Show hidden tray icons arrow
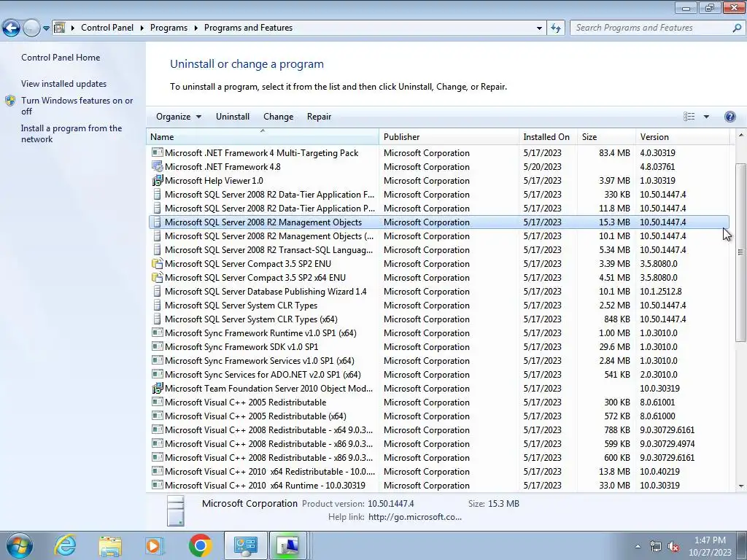Screen dimensions: 747x560 638,546
